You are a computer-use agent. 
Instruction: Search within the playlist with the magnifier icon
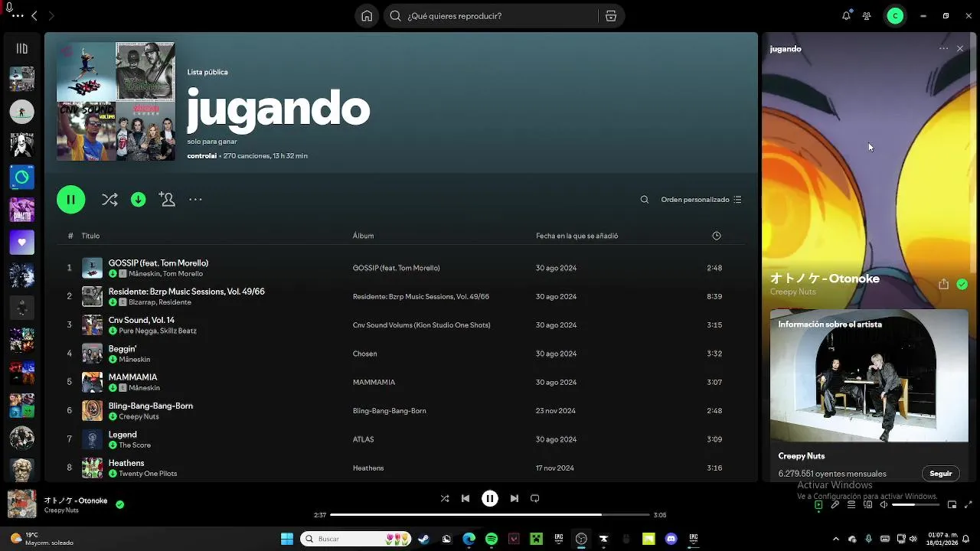tap(645, 200)
